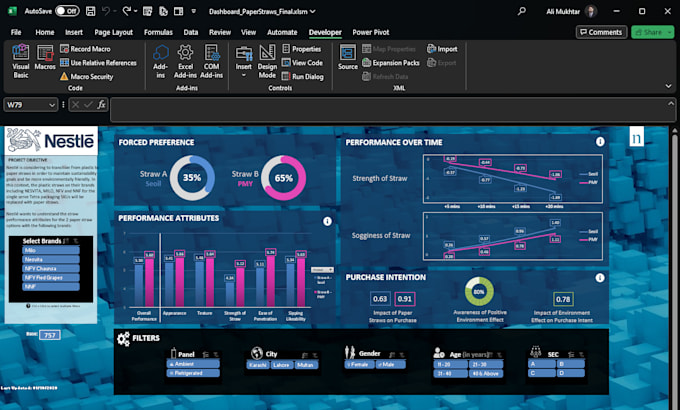680x410 pixels.
Task: Click the vertical scrollbar
Action: 674,269
